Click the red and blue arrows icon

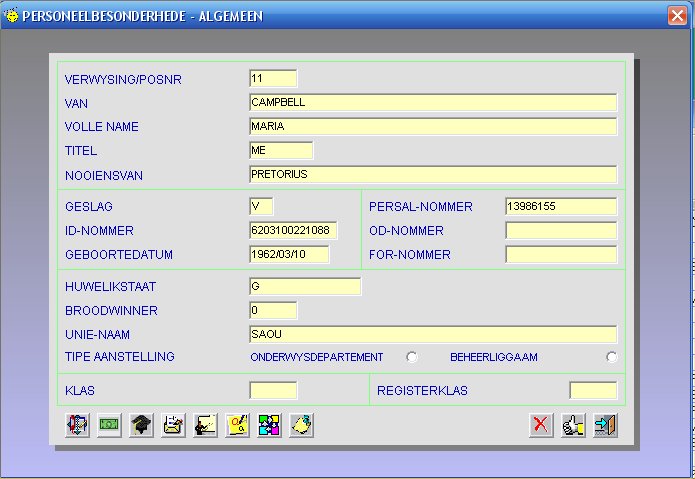[76, 425]
